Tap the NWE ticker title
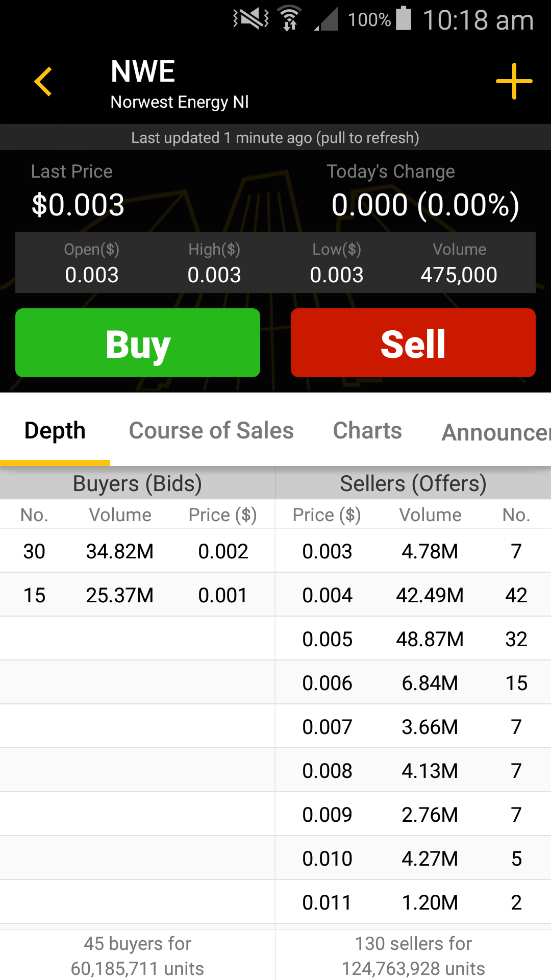The height and width of the screenshot is (980, 551). 143,71
